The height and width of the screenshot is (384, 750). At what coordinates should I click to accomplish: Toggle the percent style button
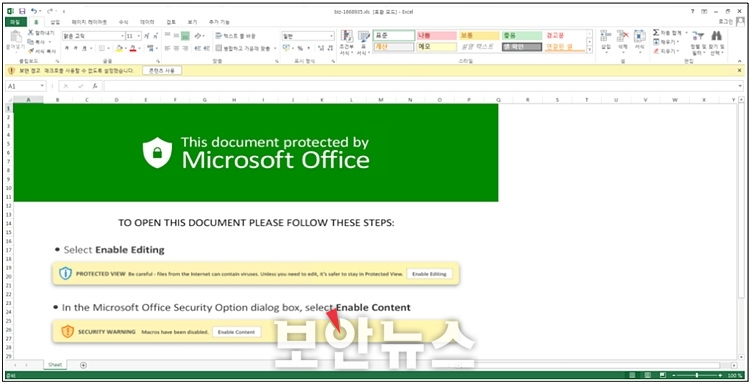pyautogui.click(x=300, y=48)
